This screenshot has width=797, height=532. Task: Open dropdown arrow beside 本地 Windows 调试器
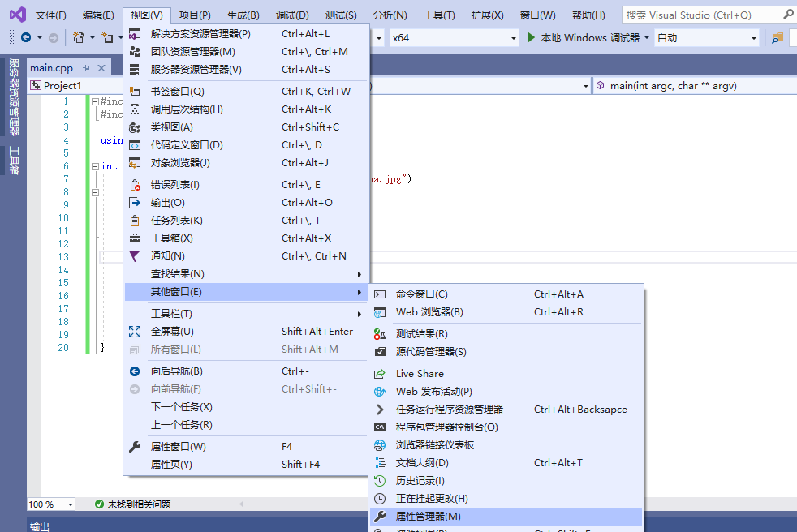pos(647,38)
